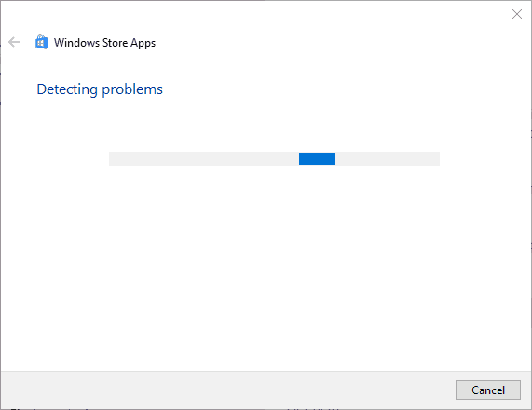The height and width of the screenshot is (410, 532).
Task: Click the word Apps in the title
Action: [143, 43]
